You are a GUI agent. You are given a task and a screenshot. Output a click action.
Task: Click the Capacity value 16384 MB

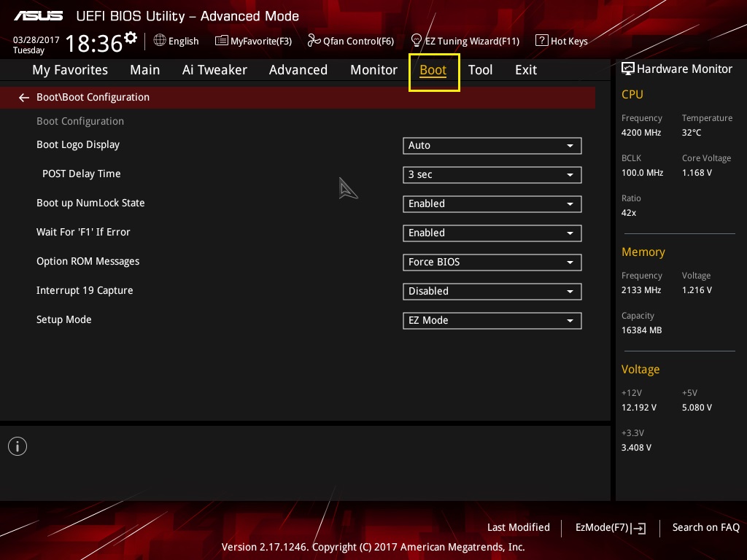pyautogui.click(x=642, y=330)
